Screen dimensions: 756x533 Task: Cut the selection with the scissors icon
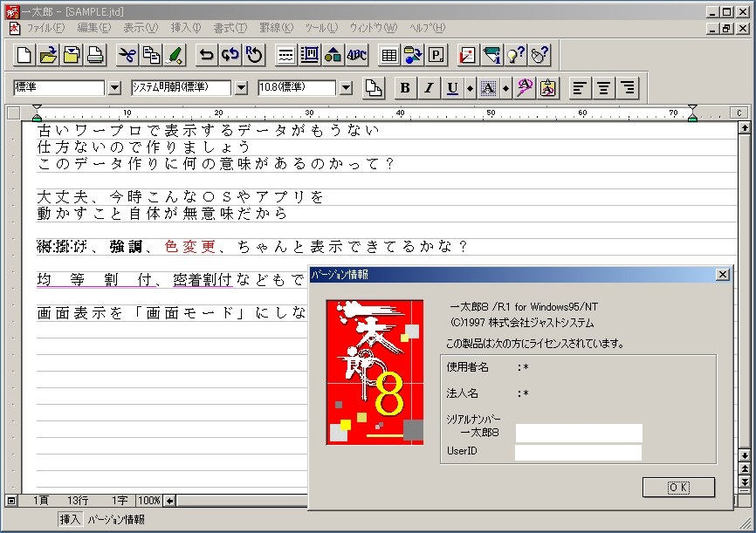click(127, 56)
